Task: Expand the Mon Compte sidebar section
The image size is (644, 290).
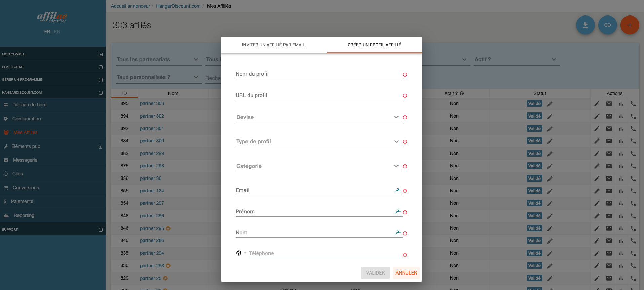Action: click(101, 54)
